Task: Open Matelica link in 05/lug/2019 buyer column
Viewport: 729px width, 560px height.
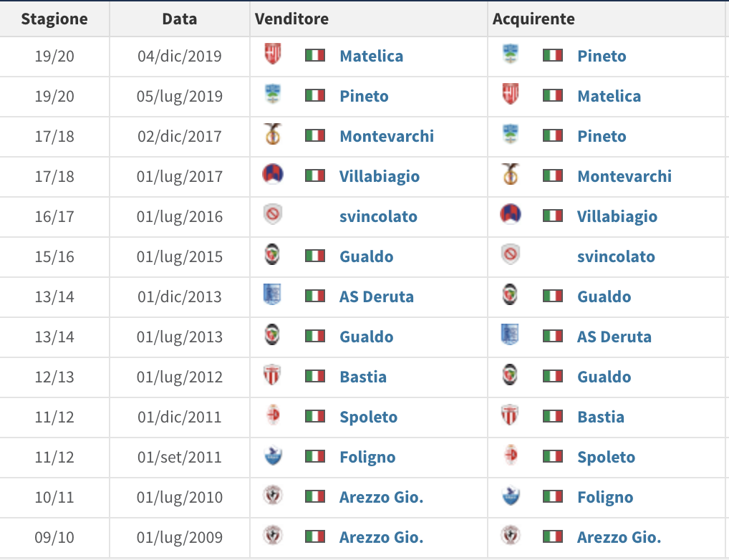Action: pos(609,96)
